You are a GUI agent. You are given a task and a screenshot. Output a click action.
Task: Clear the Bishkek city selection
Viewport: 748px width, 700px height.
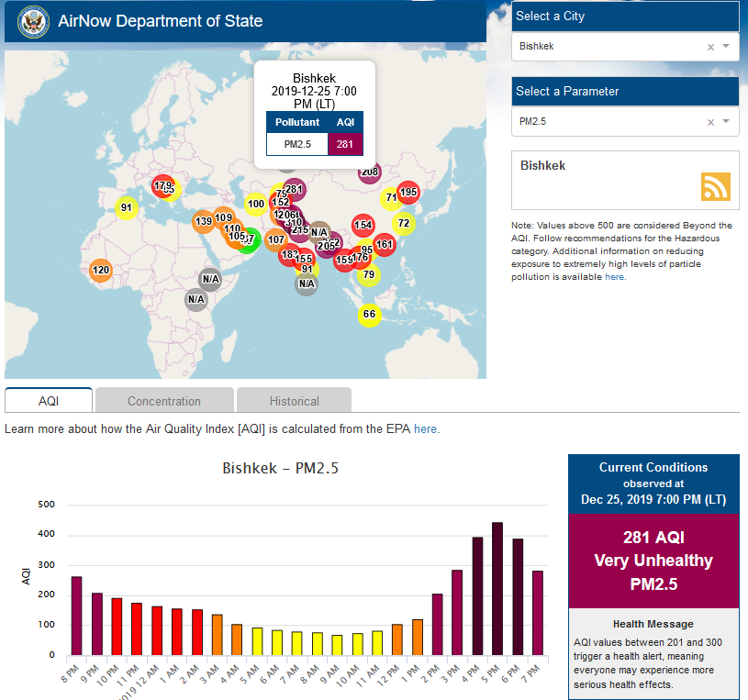coord(710,47)
